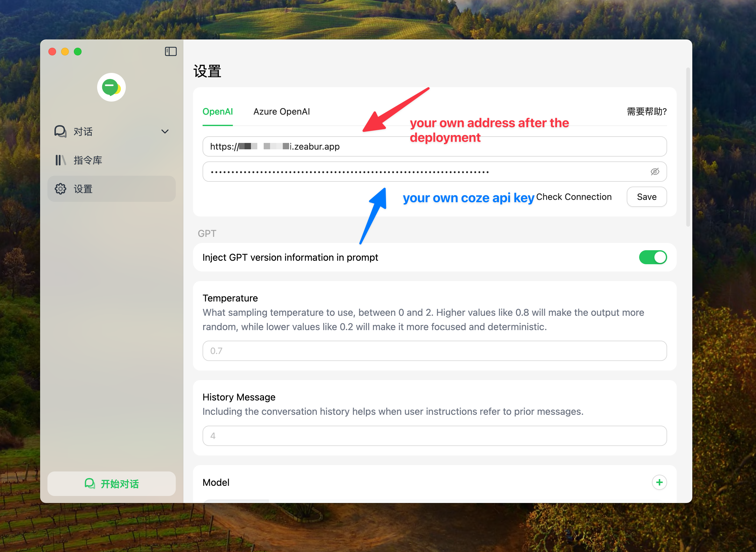This screenshot has width=756, height=552.
Task: Click the settings page scrollbar
Action: click(688, 147)
